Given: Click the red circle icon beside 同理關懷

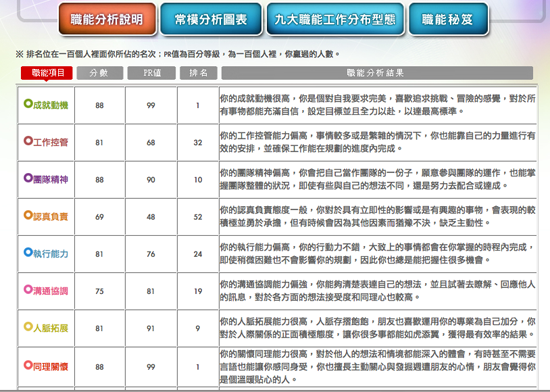Looking at the screenshot, I should (x=28, y=365).
